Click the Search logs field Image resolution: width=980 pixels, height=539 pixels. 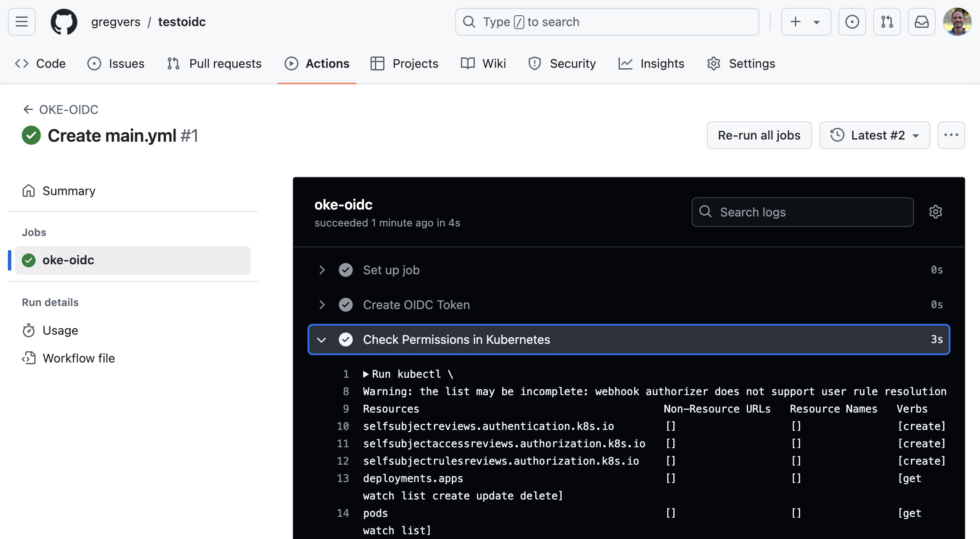click(x=802, y=212)
